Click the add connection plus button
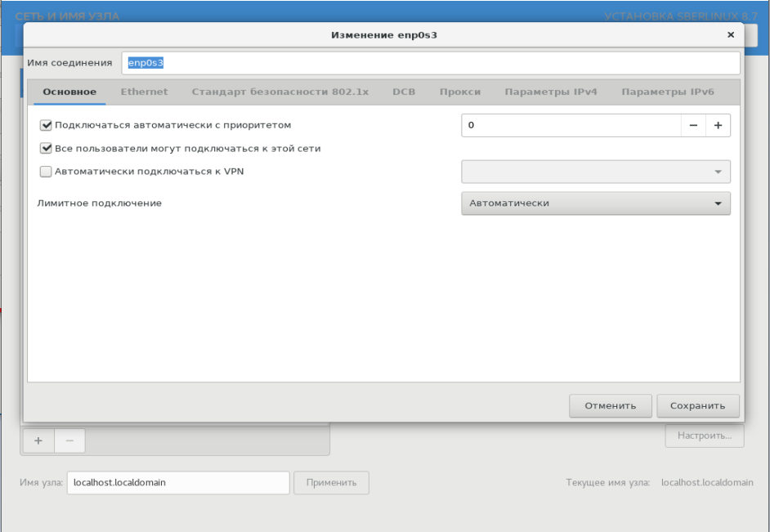 (38, 440)
